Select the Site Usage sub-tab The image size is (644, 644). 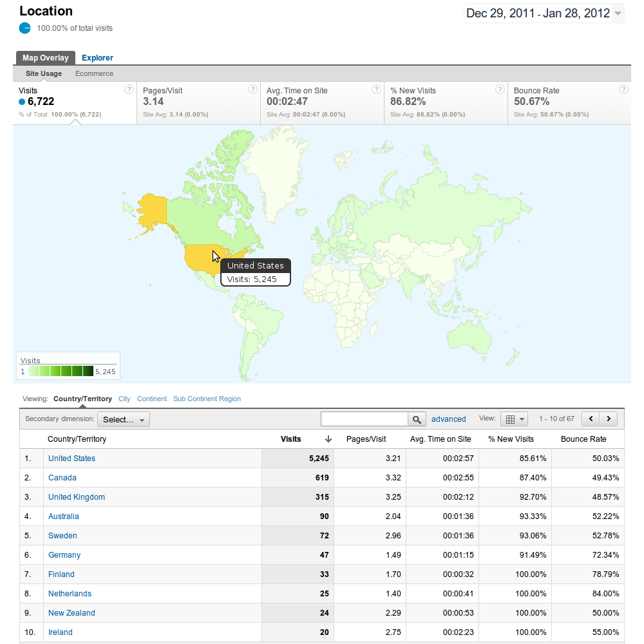(44, 73)
